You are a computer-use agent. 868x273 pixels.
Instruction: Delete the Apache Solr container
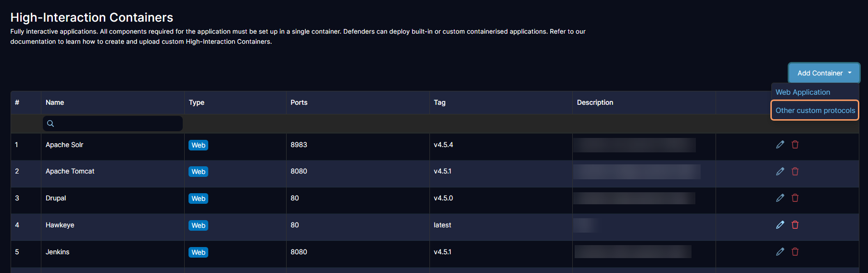pos(795,145)
